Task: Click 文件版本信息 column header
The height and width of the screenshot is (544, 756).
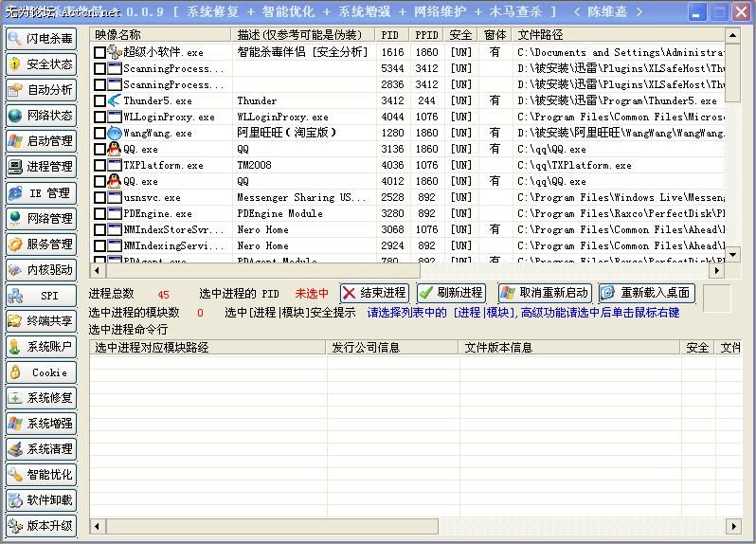Action: (x=569, y=347)
